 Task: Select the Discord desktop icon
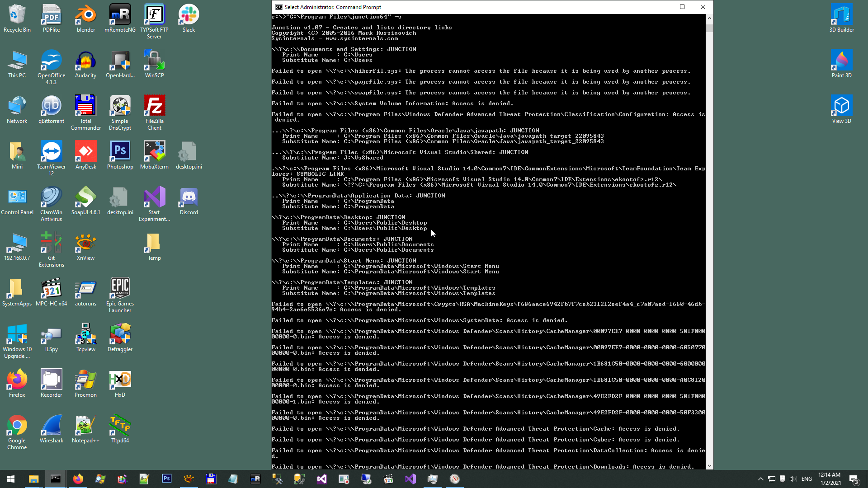pos(189,198)
